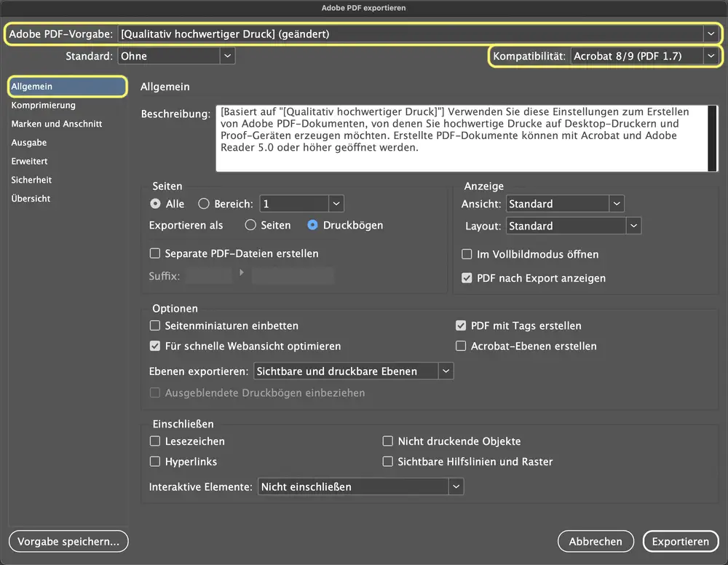Show the Übersicht section
This screenshot has width=728, height=565.
tap(31, 198)
